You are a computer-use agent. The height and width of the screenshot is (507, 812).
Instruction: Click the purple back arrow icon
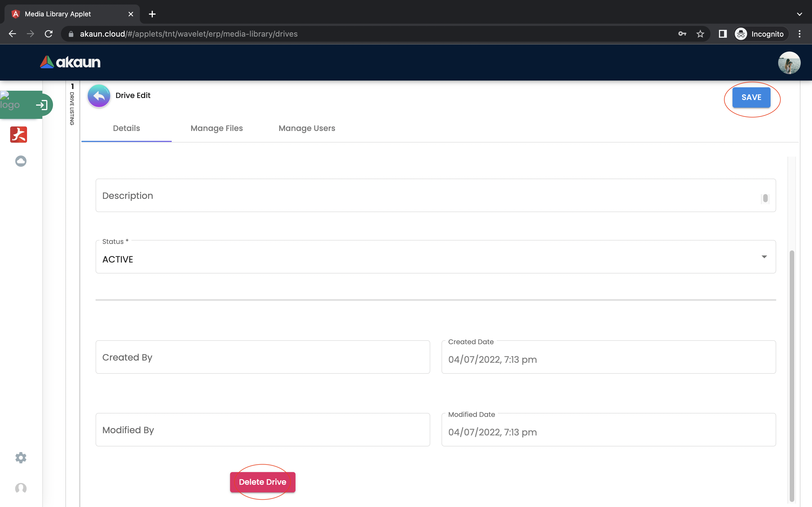point(99,96)
